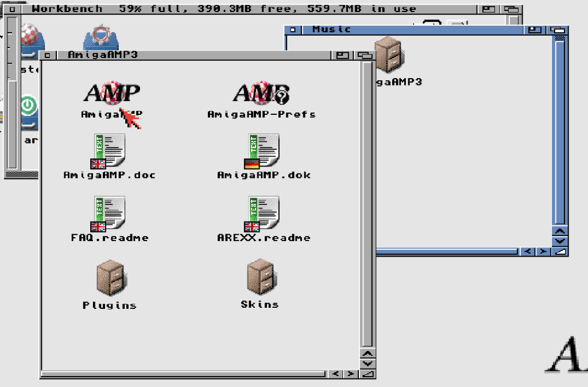Open the AmigaAMP application icon
Viewport: 588px width, 387px height.
[111, 95]
